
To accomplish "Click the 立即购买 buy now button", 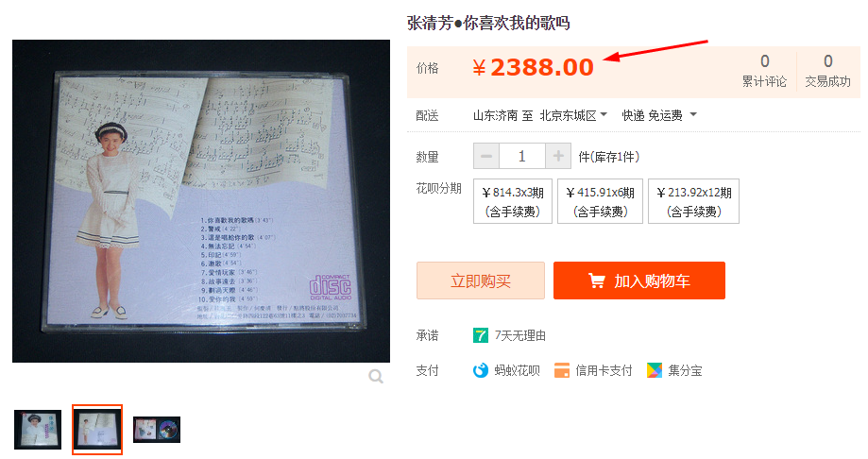I will (481, 280).
